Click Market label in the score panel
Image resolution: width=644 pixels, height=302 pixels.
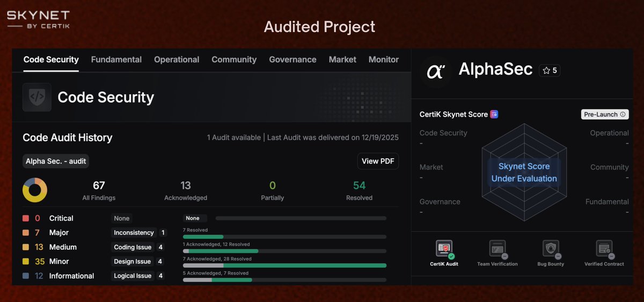point(431,167)
